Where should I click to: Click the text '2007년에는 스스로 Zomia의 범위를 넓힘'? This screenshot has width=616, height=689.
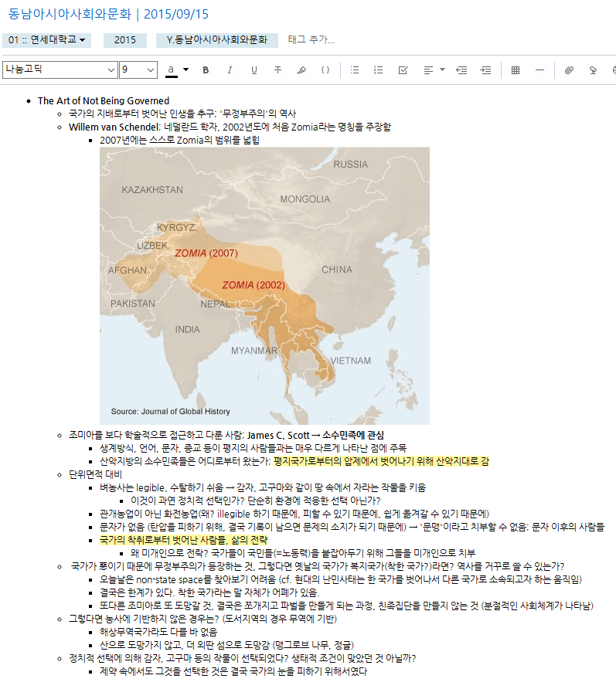pos(179,140)
